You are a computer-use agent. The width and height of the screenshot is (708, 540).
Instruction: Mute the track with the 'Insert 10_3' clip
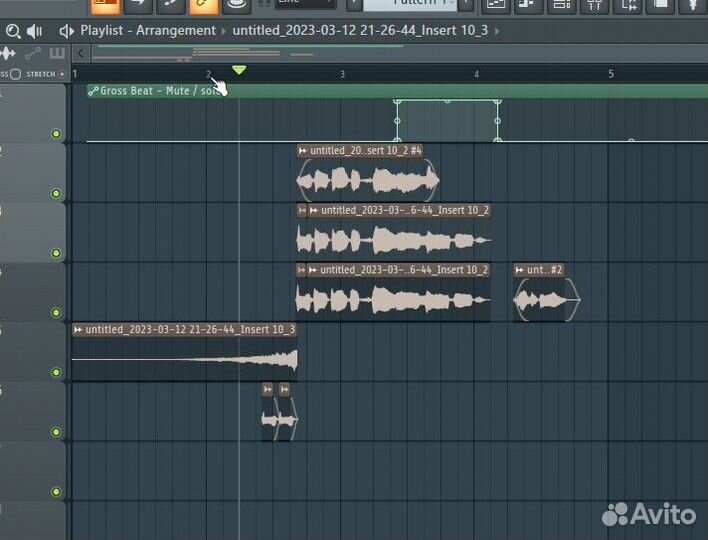tap(56, 372)
